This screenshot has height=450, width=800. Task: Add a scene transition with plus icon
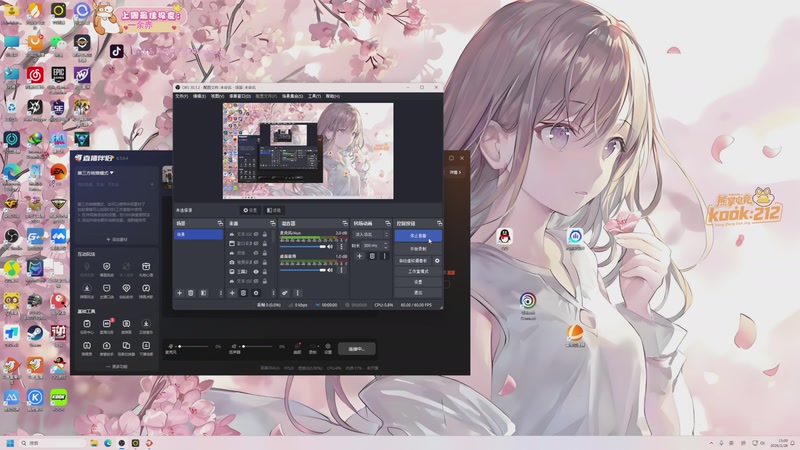tap(359, 256)
